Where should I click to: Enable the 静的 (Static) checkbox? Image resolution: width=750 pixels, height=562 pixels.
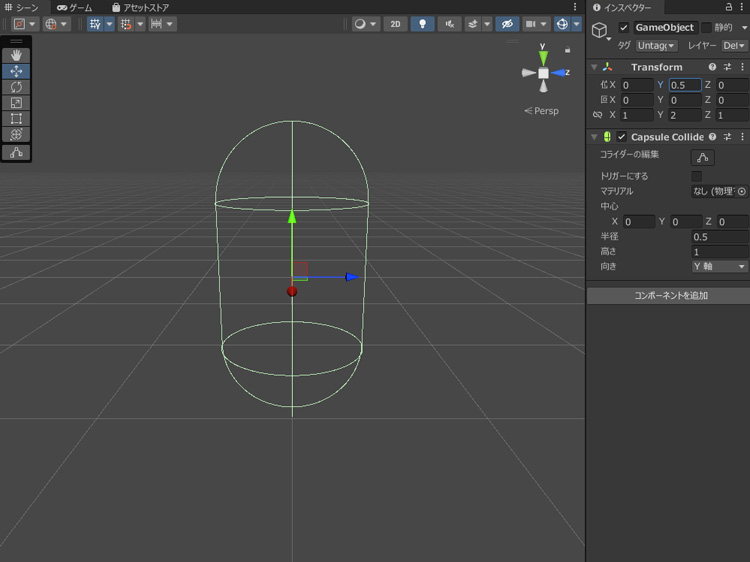click(706, 28)
